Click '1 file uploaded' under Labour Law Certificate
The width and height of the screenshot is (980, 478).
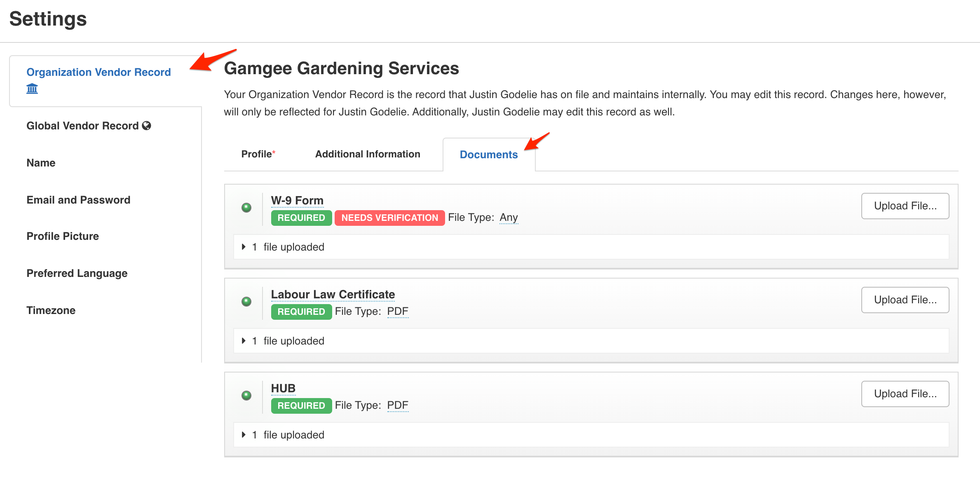(x=288, y=341)
